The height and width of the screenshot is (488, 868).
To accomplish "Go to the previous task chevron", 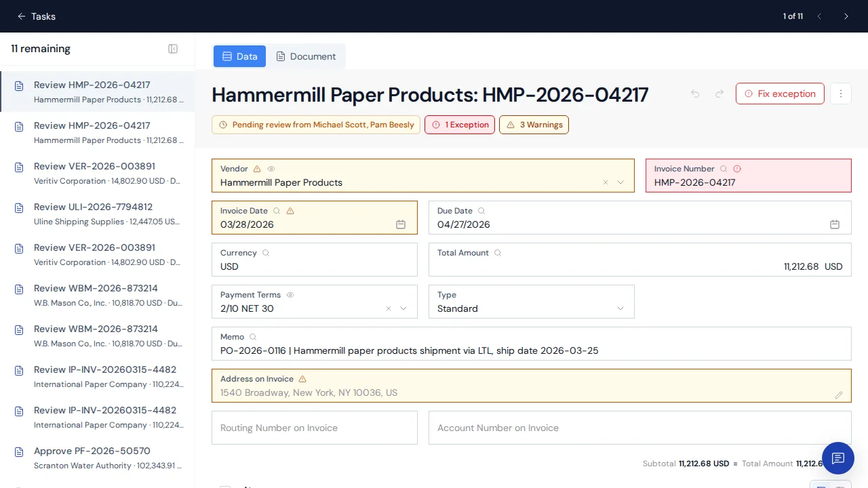I will (x=819, y=16).
